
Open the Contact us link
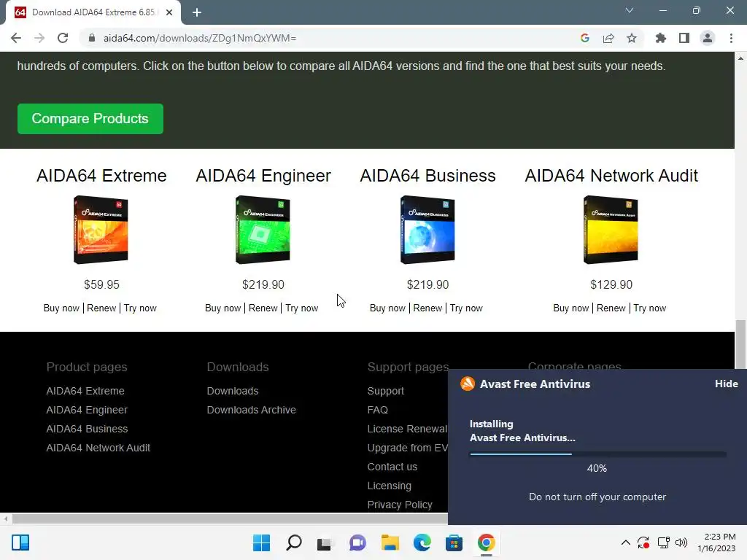pos(392,467)
